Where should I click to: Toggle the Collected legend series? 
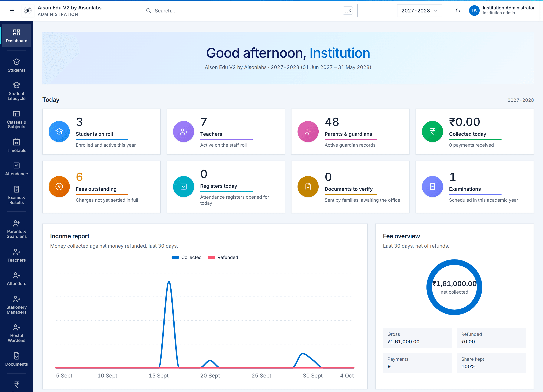pos(186,257)
